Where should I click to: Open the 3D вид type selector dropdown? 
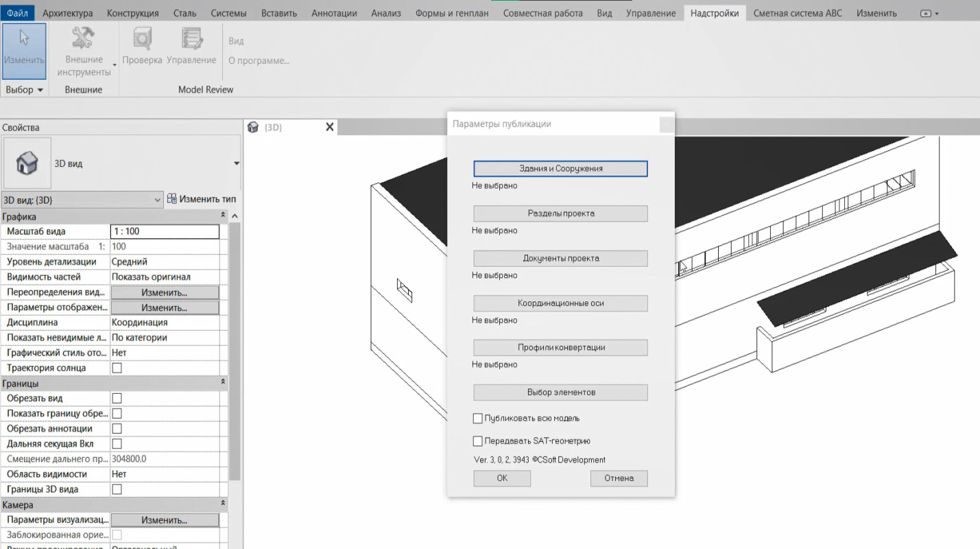point(237,163)
